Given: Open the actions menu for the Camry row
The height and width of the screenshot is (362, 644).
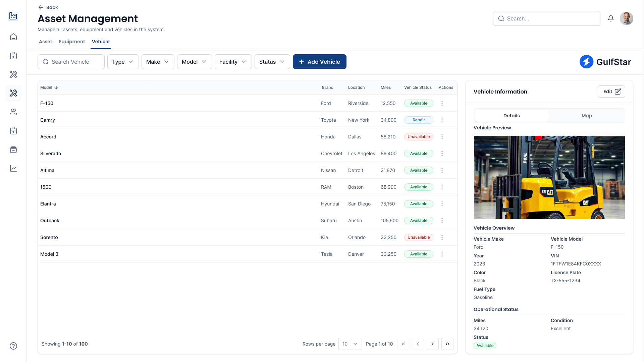Looking at the screenshot, I should coord(442,120).
